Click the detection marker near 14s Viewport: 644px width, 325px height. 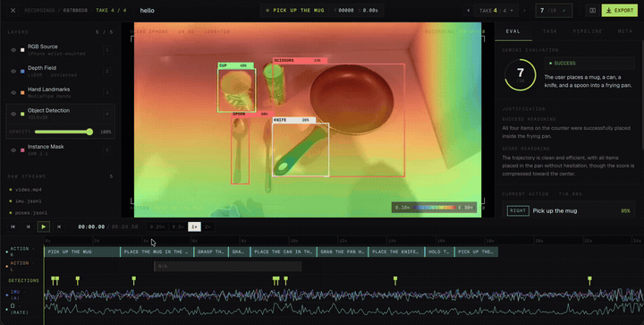click(x=395, y=280)
